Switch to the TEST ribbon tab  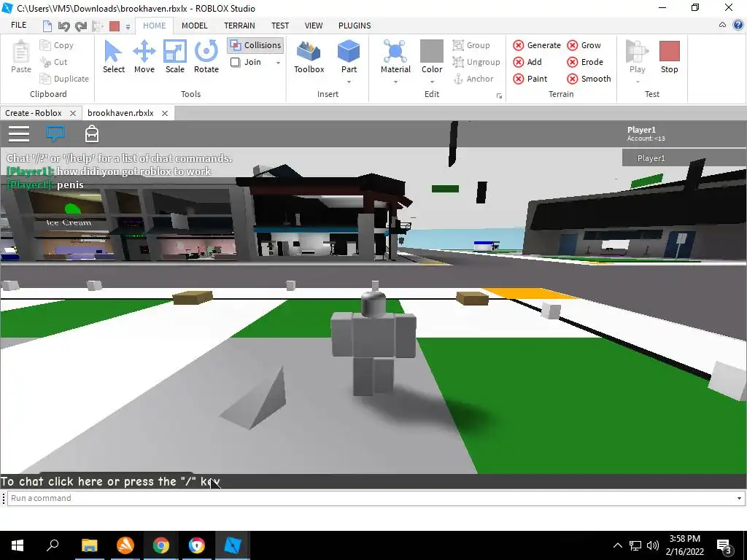coord(280,26)
